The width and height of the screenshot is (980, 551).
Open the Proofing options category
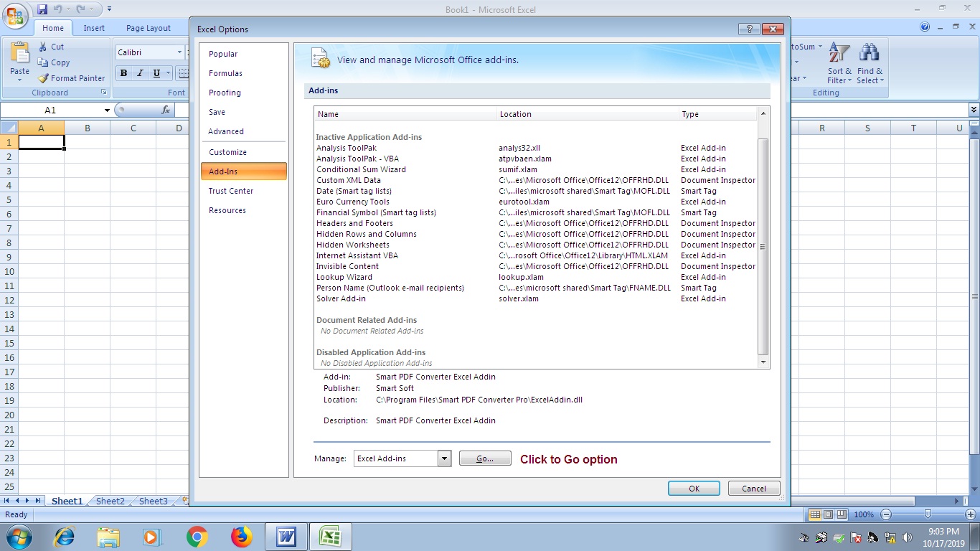click(x=244, y=93)
